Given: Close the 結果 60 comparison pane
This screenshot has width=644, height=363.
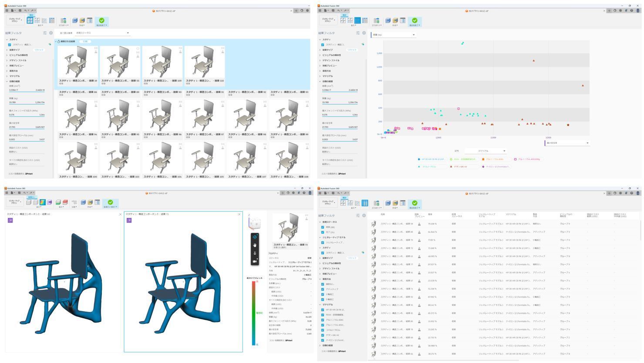Looking at the screenshot, I should pos(121,214).
